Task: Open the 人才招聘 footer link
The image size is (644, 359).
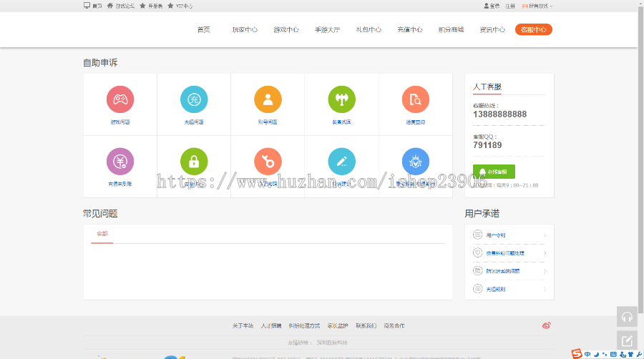Action: tap(271, 326)
